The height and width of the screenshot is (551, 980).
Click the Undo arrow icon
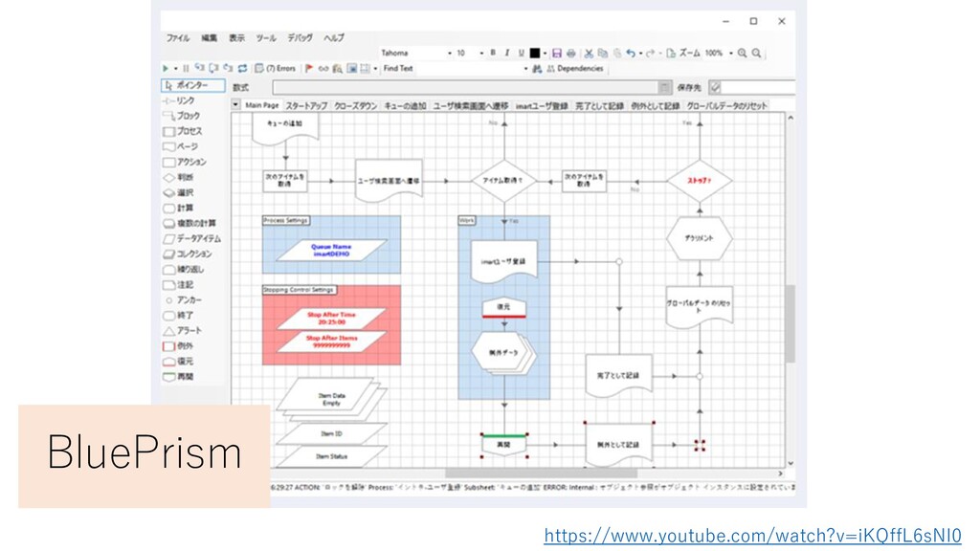click(x=631, y=54)
